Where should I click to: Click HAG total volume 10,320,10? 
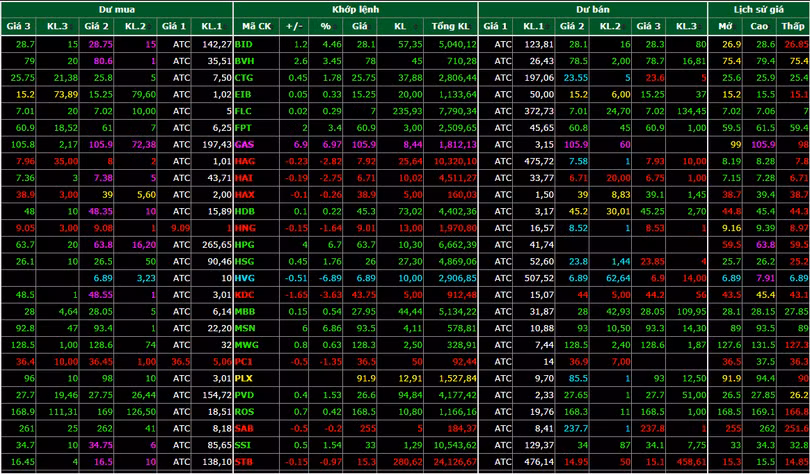tap(454, 162)
